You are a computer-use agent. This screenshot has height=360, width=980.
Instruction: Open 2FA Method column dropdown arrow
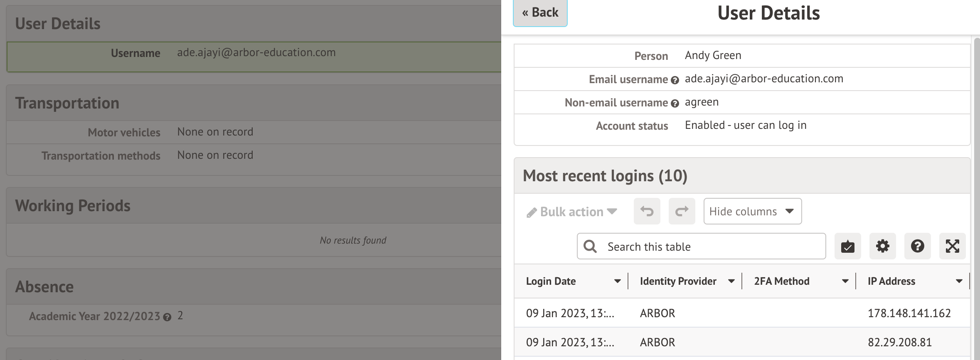point(845,281)
